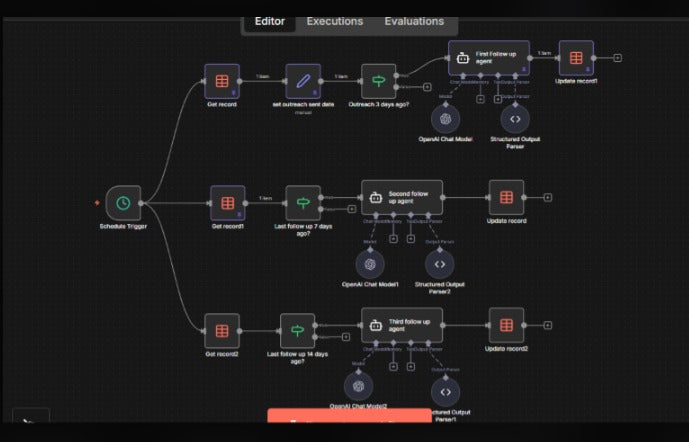Click the "OpenAI Chat Model1" label
Image resolution: width=689 pixels, height=442 pixels.
(370, 284)
